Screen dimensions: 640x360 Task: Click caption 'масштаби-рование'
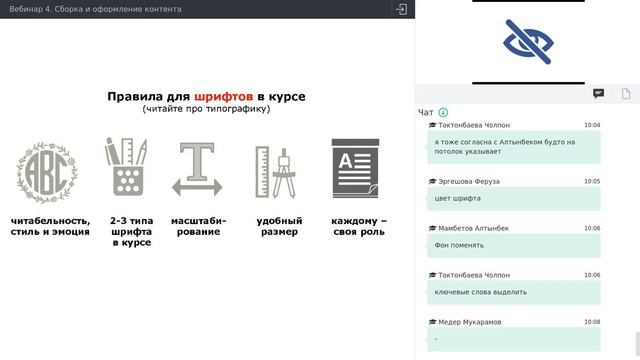coord(198,227)
